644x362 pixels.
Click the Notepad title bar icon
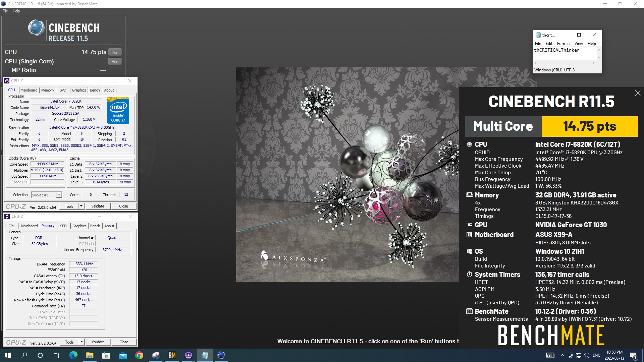point(538,35)
